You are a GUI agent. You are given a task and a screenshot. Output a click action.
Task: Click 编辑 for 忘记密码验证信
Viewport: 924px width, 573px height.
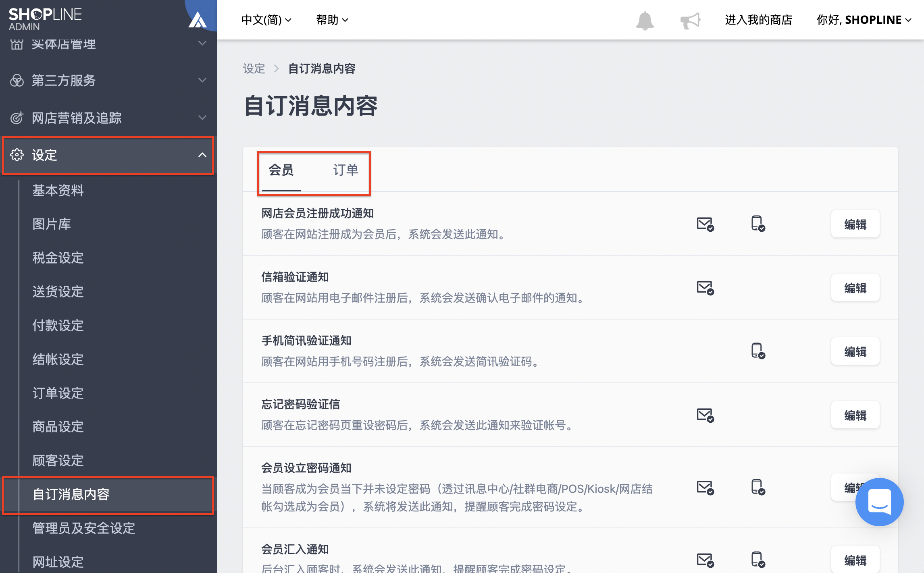pyautogui.click(x=855, y=415)
